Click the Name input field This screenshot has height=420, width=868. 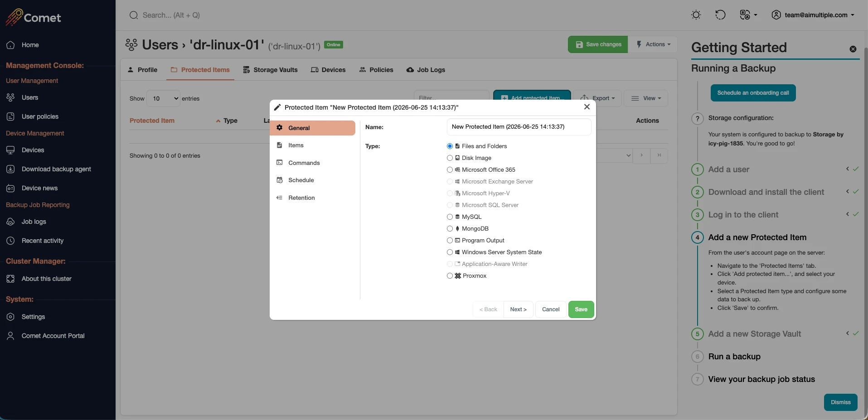[x=519, y=127]
